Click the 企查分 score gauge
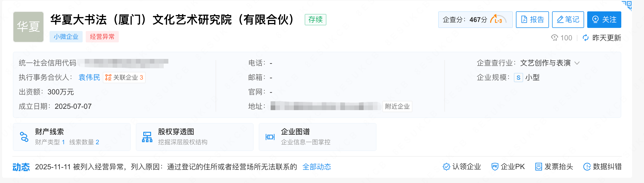 pyautogui.click(x=498, y=20)
